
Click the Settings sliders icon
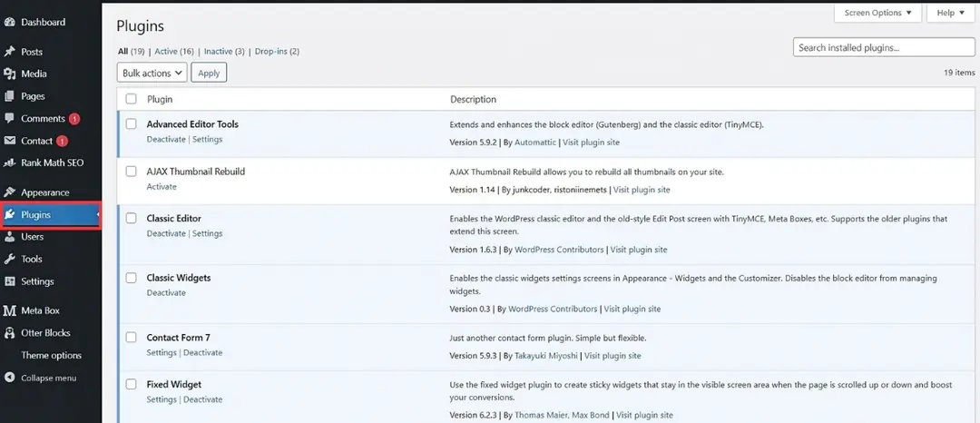pos(9,281)
